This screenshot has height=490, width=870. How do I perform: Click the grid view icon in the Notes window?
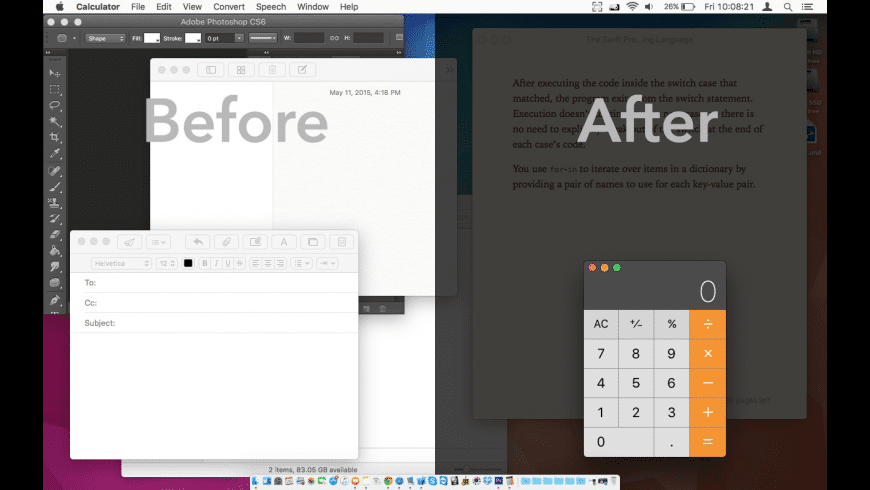pos(241,70)
